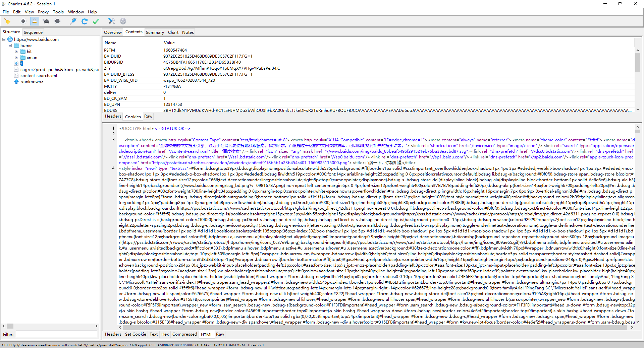The image size is (644, 348).
Task: Select the response Compressed tab
Action: click(x=184, y=334)
